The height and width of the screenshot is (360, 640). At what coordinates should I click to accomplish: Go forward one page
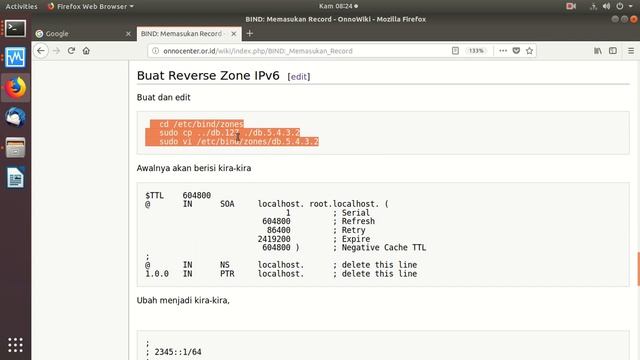(x=56, y=51)
